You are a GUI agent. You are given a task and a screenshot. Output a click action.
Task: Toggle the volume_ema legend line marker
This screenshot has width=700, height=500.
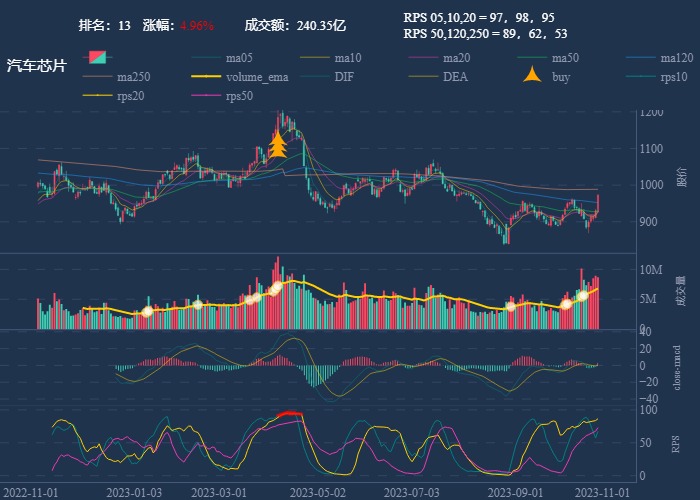click(x=206, y=77)
